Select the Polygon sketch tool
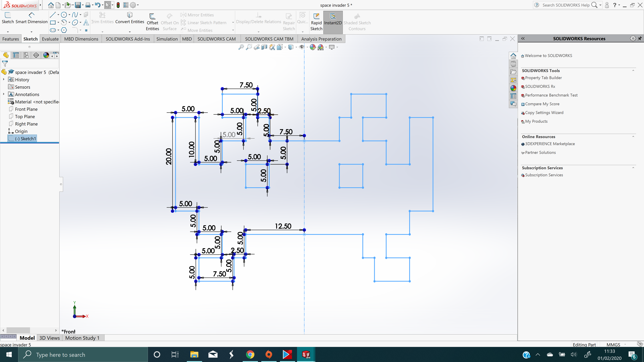 tap(64, 30)
